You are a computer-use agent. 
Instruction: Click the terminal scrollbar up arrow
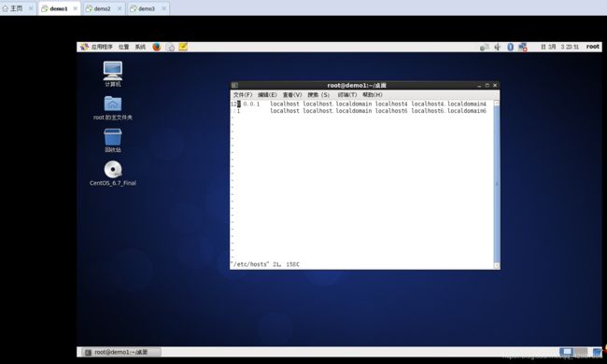pyautogui.click(x=497, y=104)
